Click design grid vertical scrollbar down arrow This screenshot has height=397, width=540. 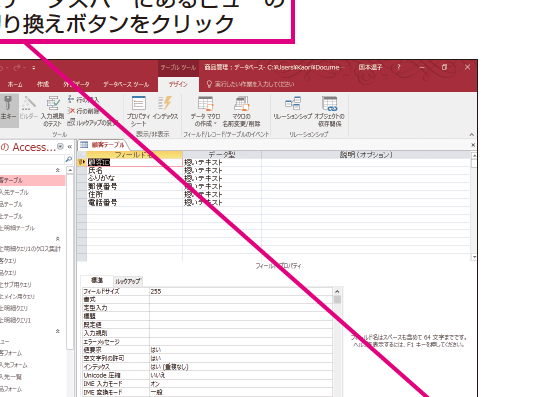tap(474, 257)
